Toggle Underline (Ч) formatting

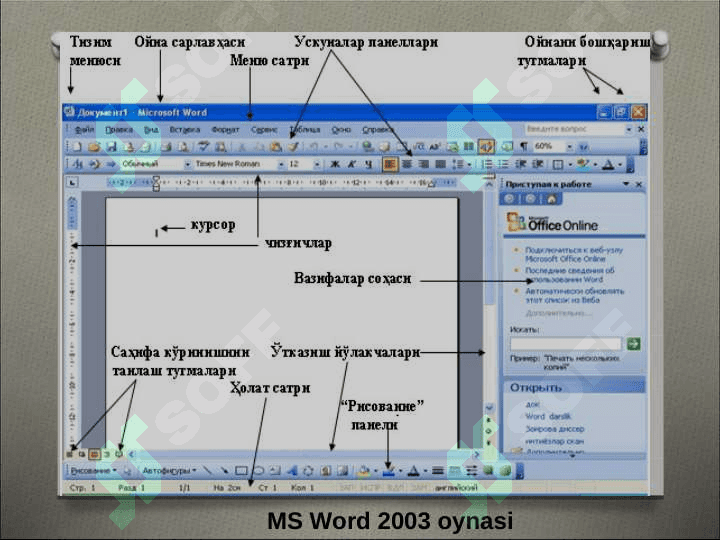click(x=368, y=164)
